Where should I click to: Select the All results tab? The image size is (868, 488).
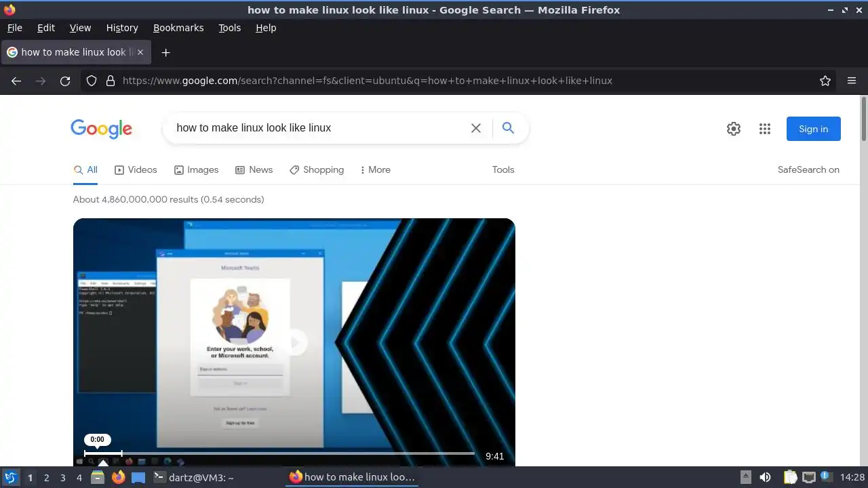tap(85, 170)
